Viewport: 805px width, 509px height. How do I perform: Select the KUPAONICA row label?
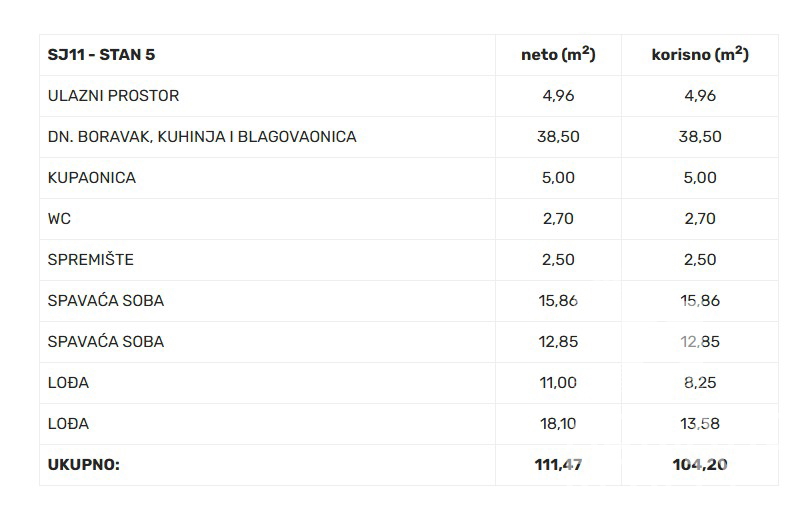pos(92,178)
